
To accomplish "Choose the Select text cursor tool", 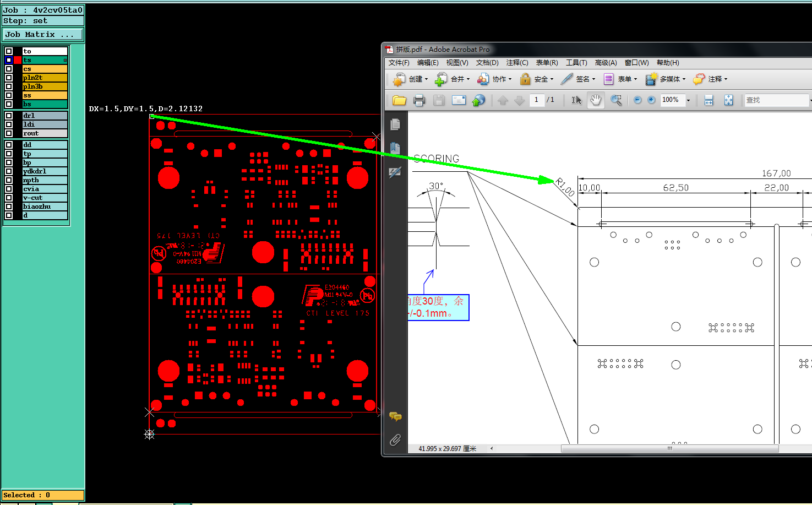I will click(576, 100).
